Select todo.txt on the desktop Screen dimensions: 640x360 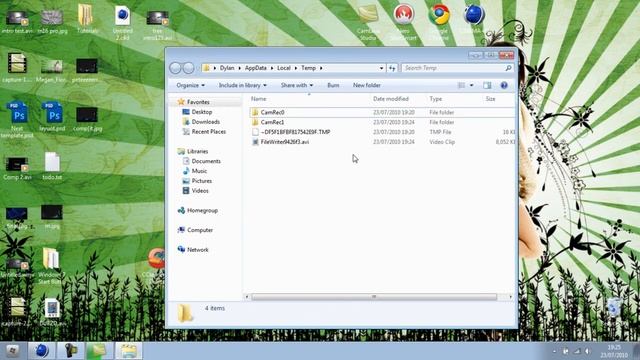point(52,166)
